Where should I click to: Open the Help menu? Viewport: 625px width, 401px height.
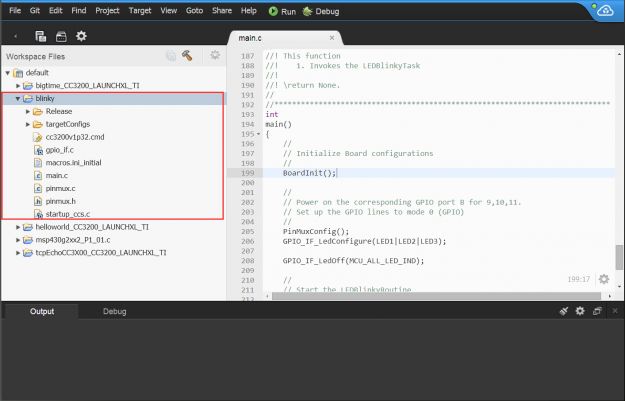tap(248, 11)
